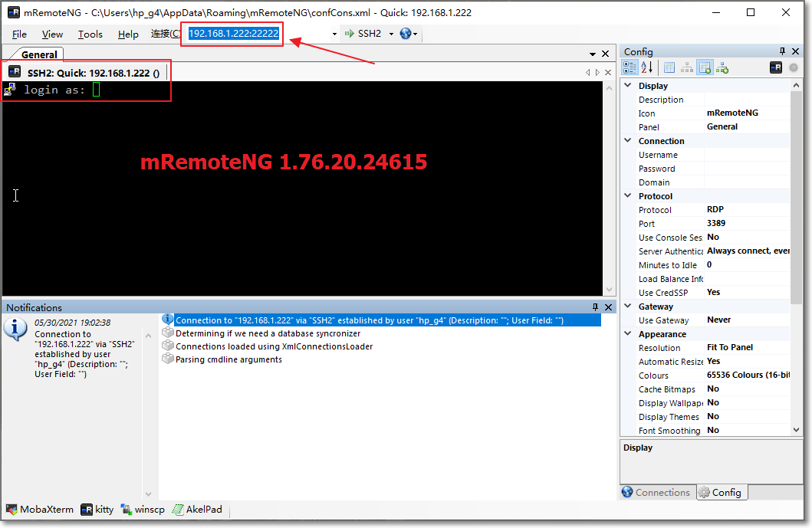Select Determining database syncronizer notification
812x528 pixels.
(261, 333)
